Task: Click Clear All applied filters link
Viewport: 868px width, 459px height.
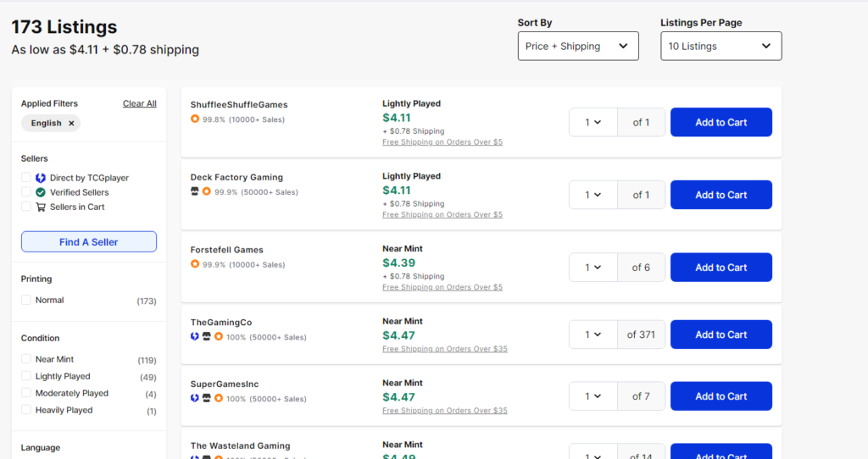Action: coord(140,103)
